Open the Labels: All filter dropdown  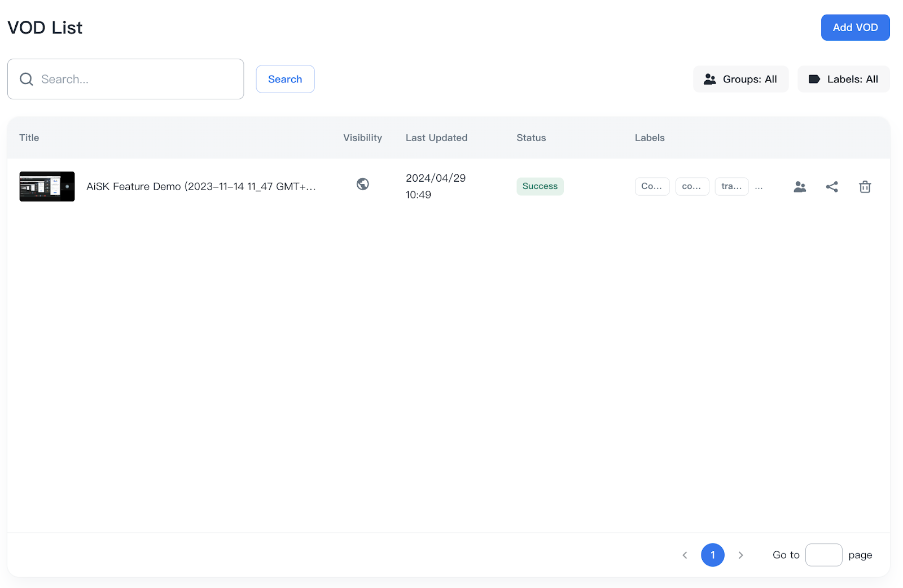click(x=843, y=79)
